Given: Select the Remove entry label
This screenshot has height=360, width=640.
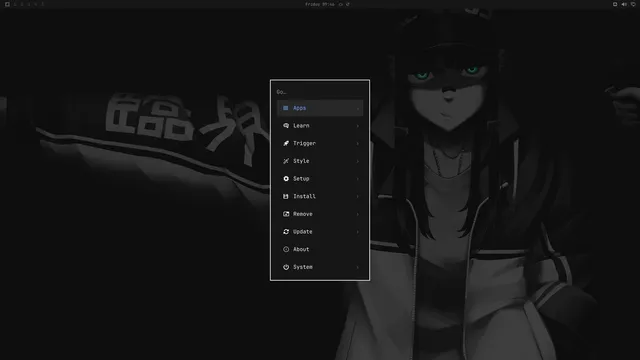Looking at the screenshot, I should (302, 214).
